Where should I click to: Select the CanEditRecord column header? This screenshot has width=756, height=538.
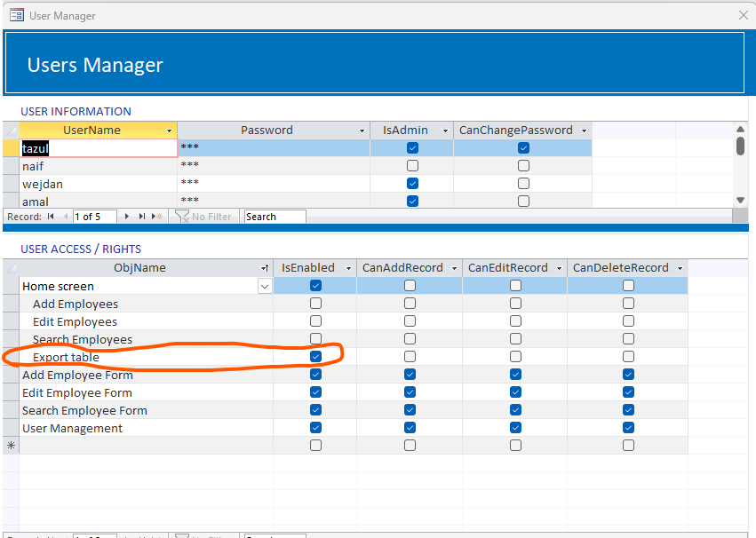508,268
